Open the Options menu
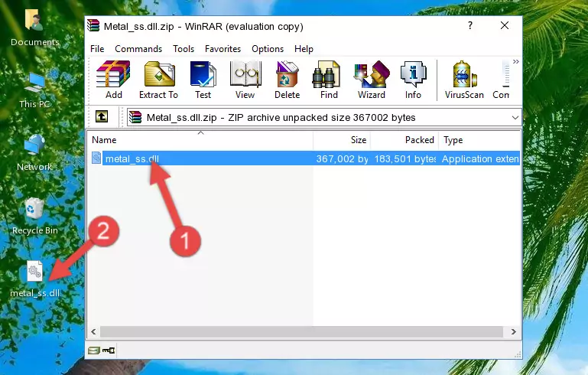 (x=268, y=49)
